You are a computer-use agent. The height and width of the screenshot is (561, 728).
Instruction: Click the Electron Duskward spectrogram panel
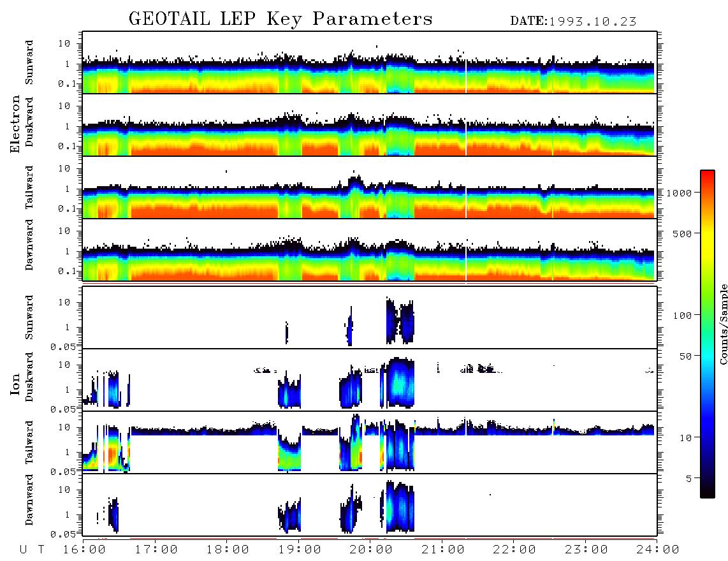(370, 124)
